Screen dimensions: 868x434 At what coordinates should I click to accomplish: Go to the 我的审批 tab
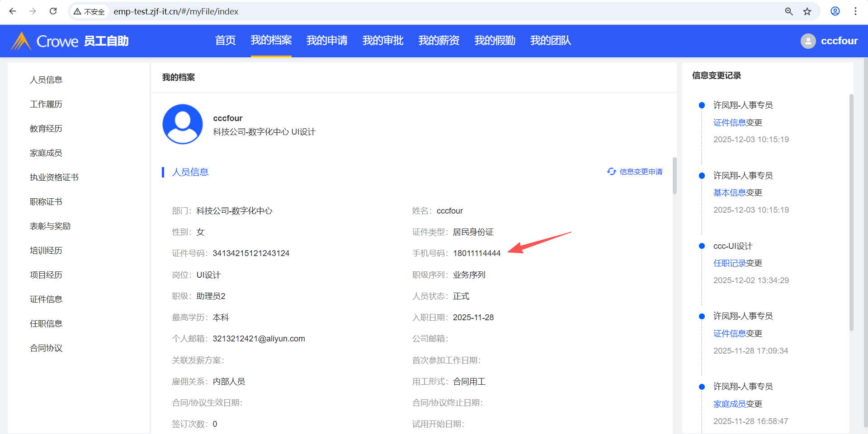coord(382,41)
